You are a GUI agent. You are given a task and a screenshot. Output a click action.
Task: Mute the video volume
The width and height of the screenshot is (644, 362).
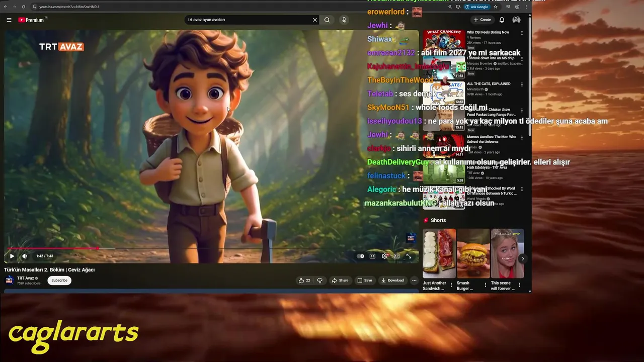[x=25, y=256]
